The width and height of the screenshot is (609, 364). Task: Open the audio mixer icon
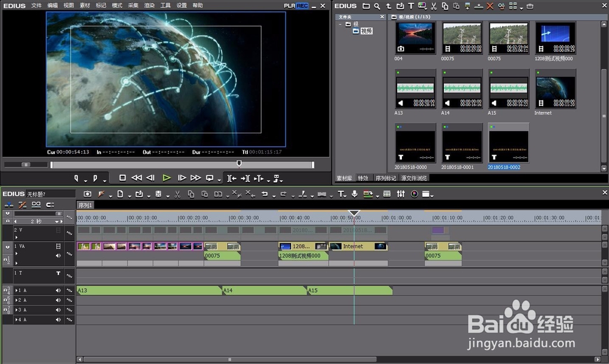(401, 194)
